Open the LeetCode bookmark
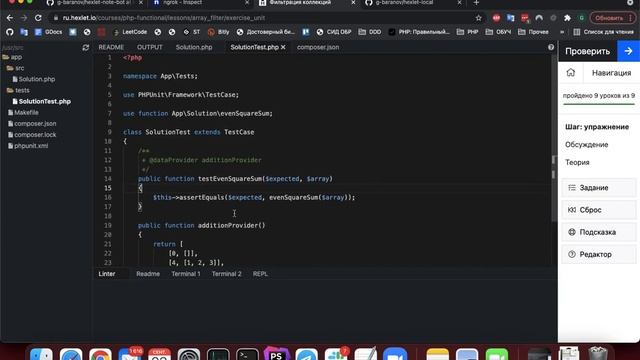Viewport: 640px width, 360px height. pos(130,32)
